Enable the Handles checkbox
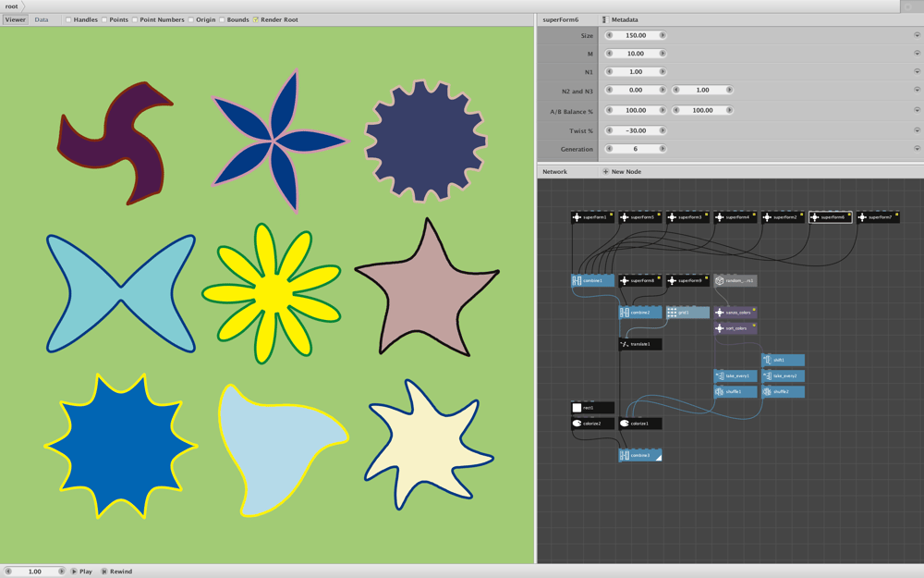Screen dimensions: 924x578 click(x=68, y=20)
